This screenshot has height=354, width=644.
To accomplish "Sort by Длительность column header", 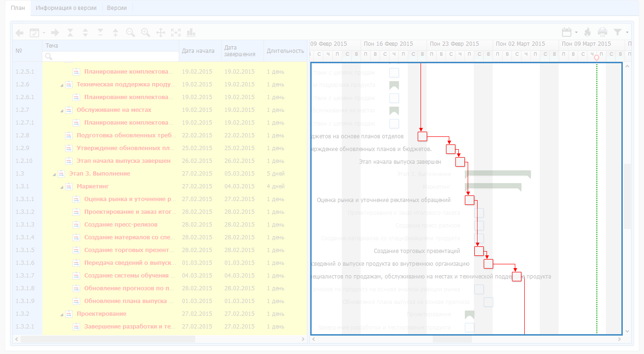I will coord(285,51).
